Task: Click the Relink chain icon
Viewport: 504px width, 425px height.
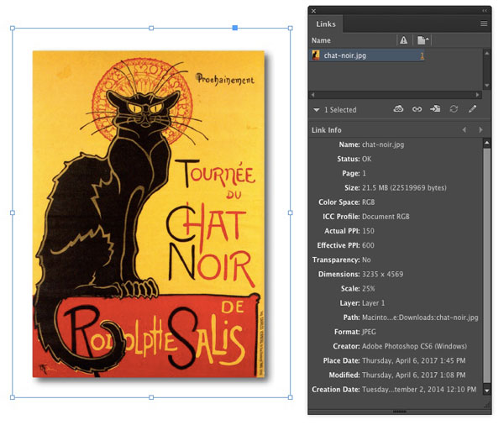Action: coord(417,109)
